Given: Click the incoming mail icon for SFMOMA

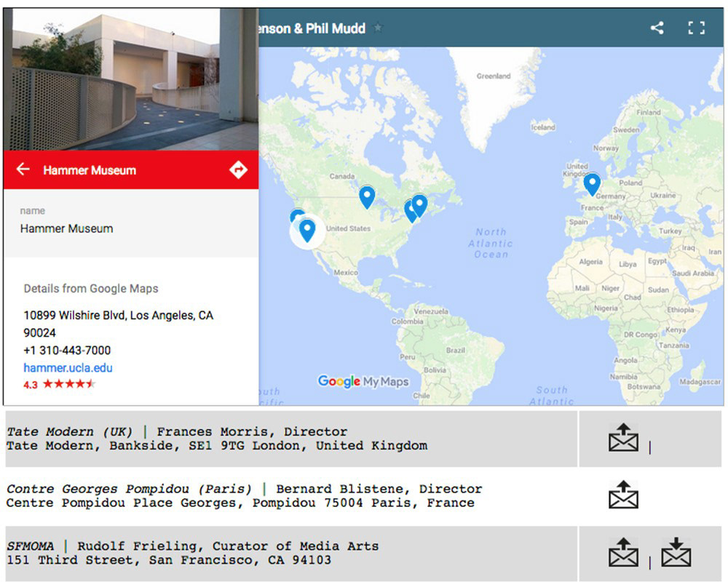Looking at the screenshot, I should 676,552.
